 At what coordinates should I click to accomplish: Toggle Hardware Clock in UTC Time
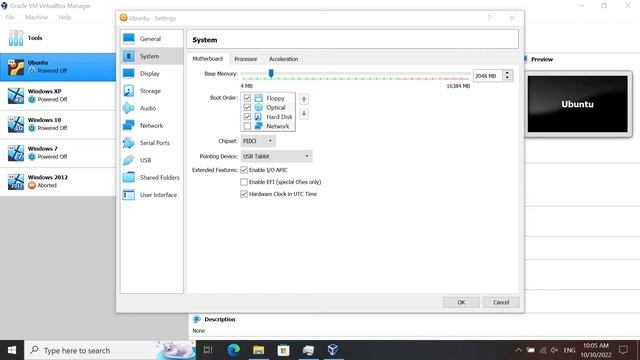tap(244, 194)
